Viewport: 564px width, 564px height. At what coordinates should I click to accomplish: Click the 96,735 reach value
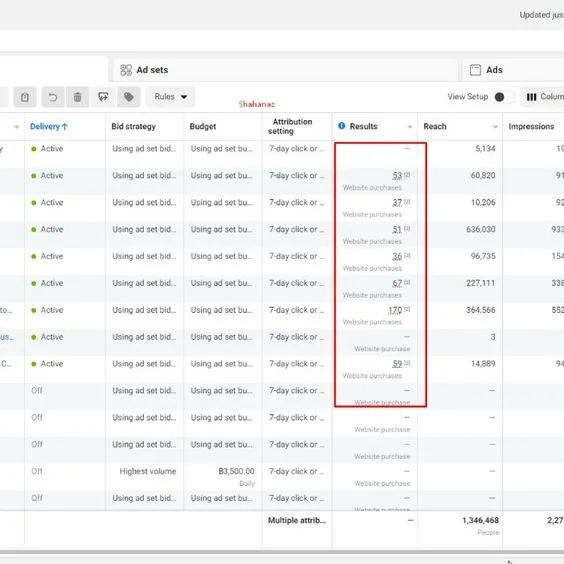click(x=483, y=256)
